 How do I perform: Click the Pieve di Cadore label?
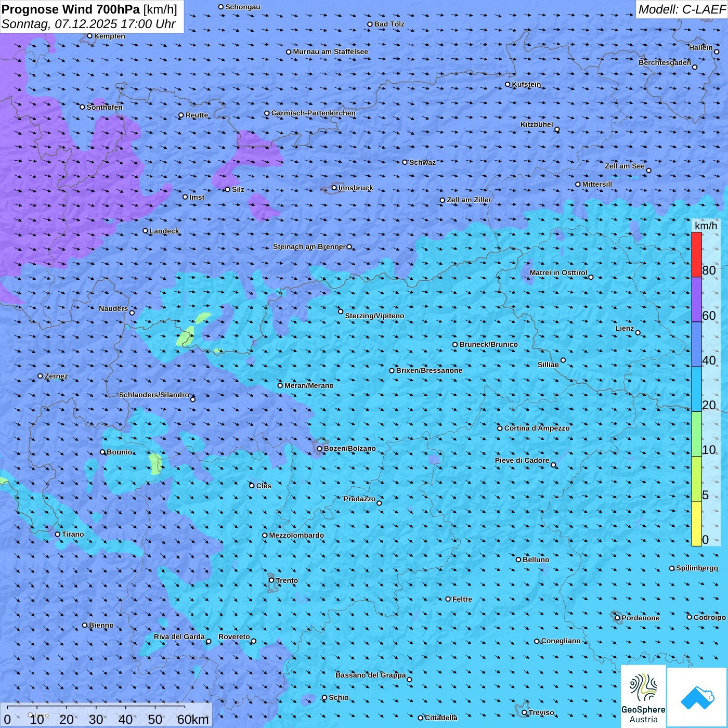click(x=522, y=460)
